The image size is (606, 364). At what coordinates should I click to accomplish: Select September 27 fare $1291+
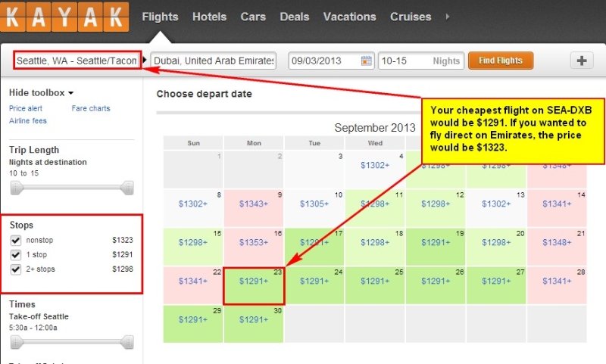click(x=496, y=281)
